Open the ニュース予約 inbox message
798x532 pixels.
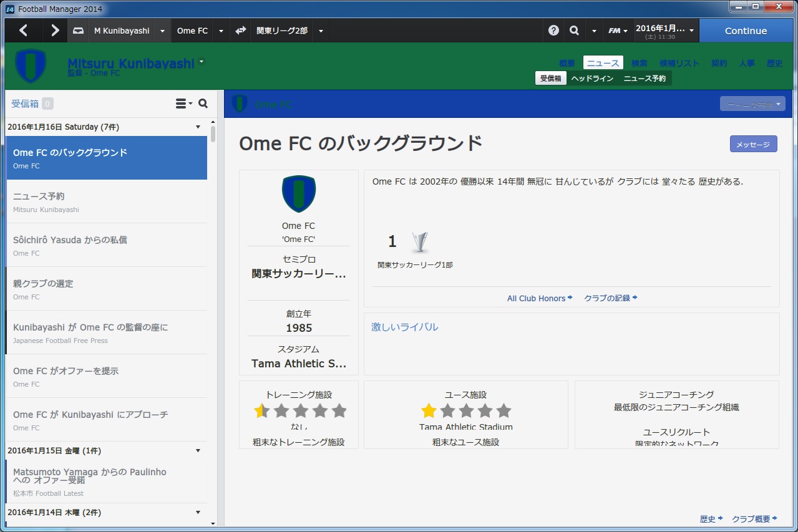coord(107,201)
